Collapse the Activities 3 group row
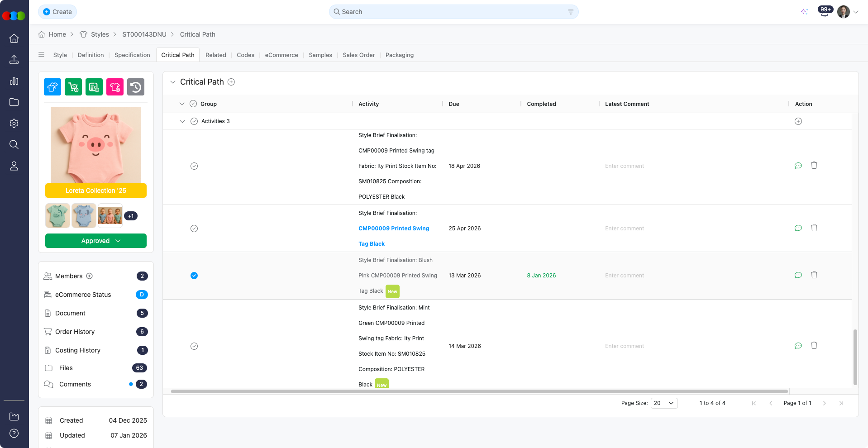868x448 pixels. point(182,121)
